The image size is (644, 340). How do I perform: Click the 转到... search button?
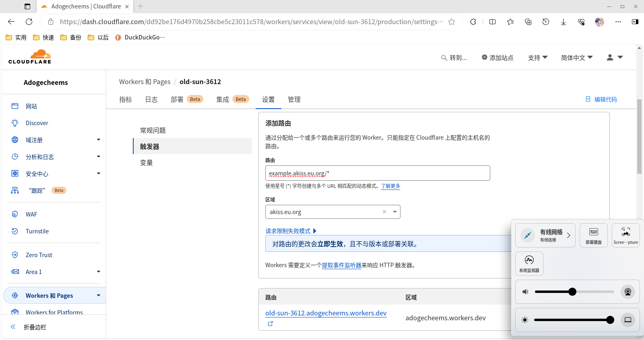[x=454, y=58]
